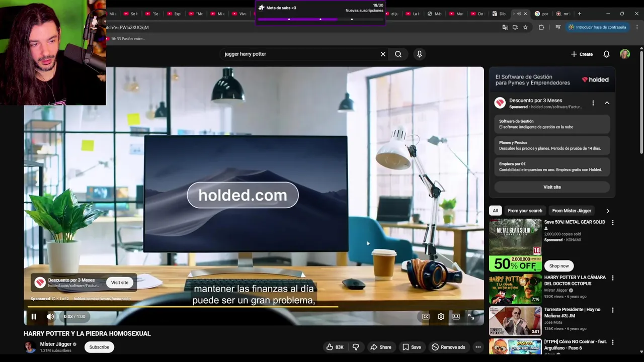Seek on the yellow ad progress bar

[183, 306]
